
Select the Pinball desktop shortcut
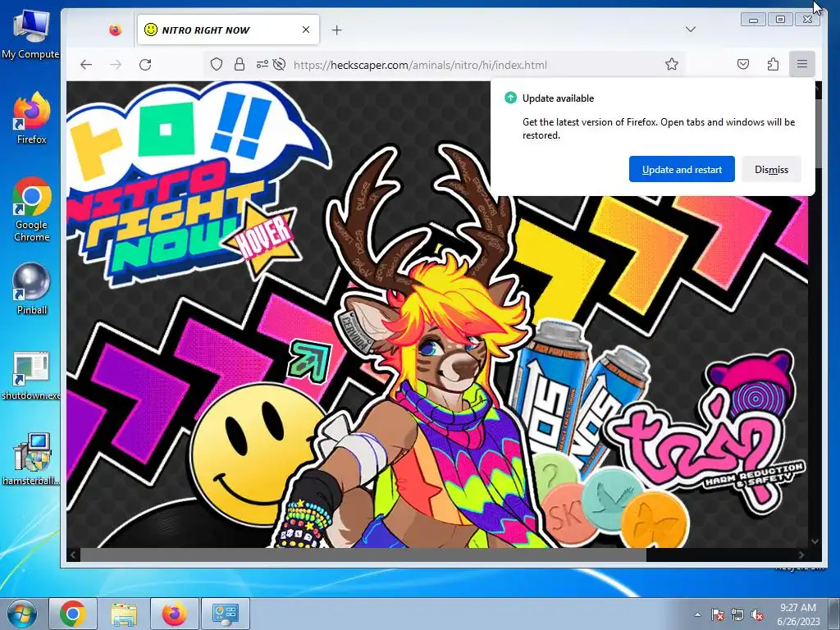32,290
